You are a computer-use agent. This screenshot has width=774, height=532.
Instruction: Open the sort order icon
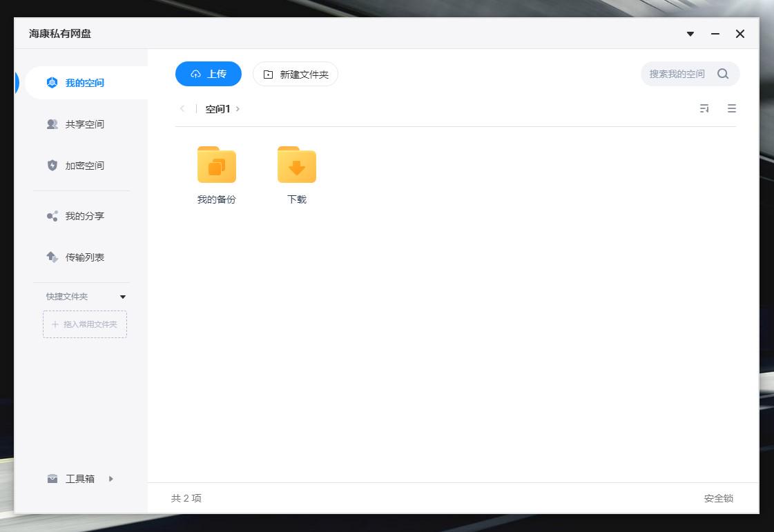pyautogui.click(x=704, y=108)
